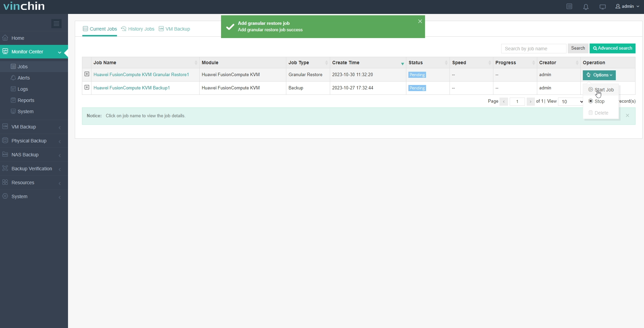This screenshot has height=328, width=644.
Task: Sort table by Speed column
Action: (471, 63)
